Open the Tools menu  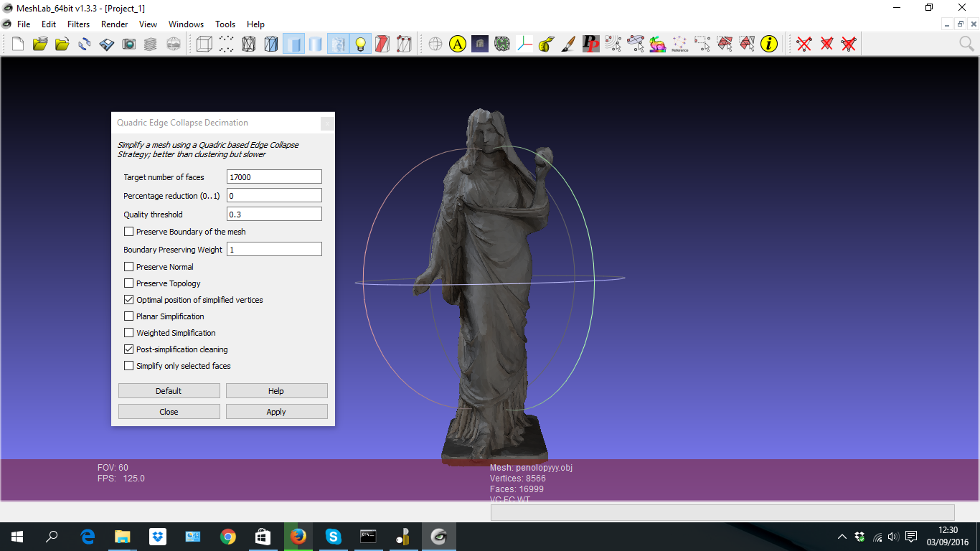(x=225, y=24)
